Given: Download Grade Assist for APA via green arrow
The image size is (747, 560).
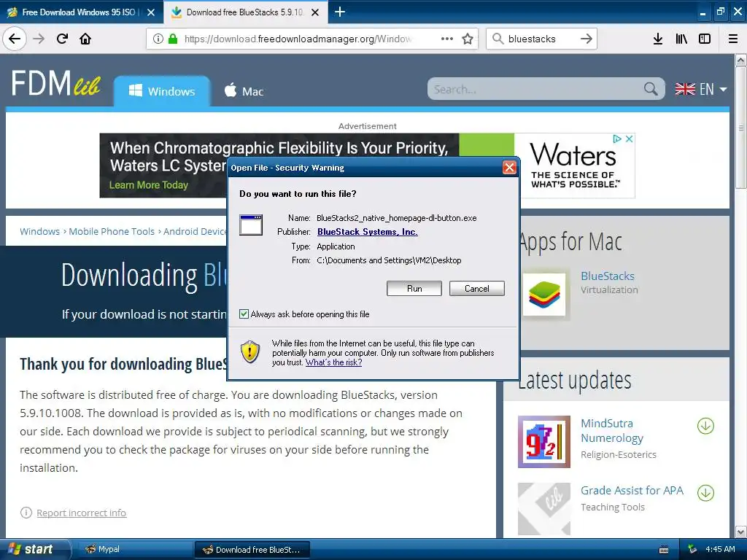Looking at the screenshot, I should [x=705, y=493].
